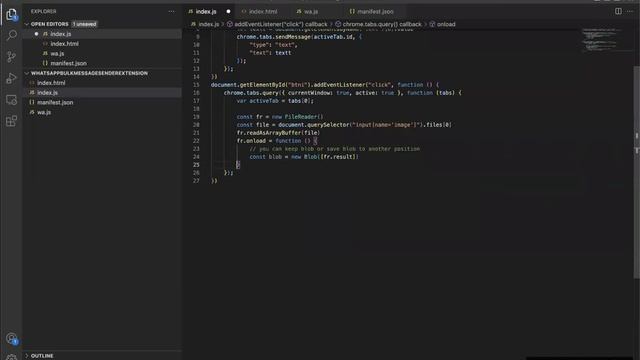Click unsaved dot beside index.js in Open Editors
The image size is (640, 360).
(36, 34)
